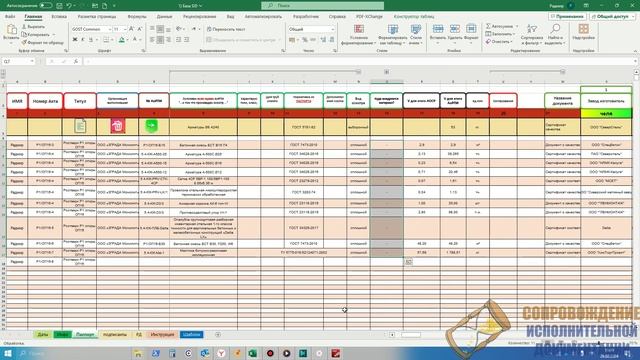Click the text orientation icon
Image resolution: width=640 pixels, height=360 pixels.
tap(178, 29)
